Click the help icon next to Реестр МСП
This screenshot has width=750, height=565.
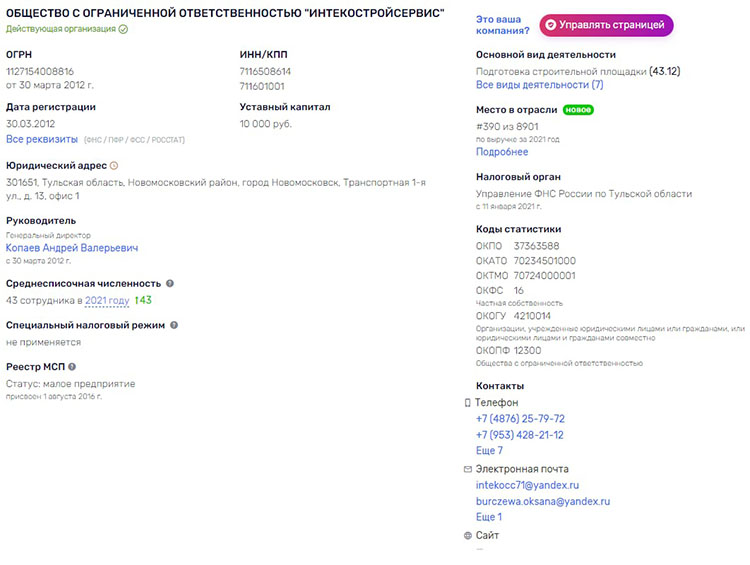(72, 367)
